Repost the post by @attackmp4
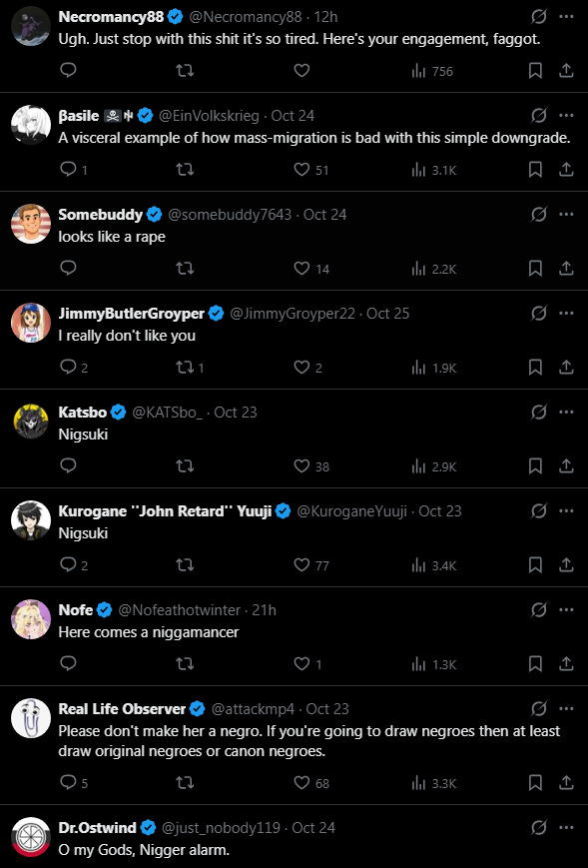This screenshot has height=868, width=588. click(x=185, y=782)
